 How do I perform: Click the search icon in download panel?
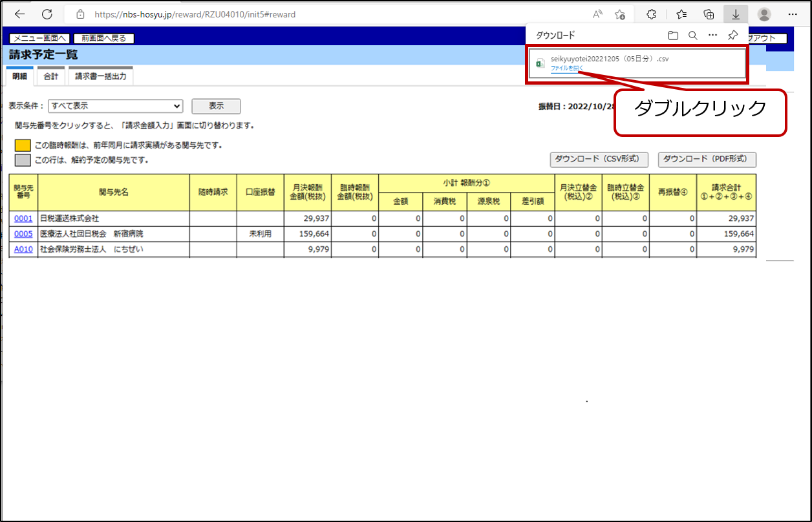coord(692,36)
